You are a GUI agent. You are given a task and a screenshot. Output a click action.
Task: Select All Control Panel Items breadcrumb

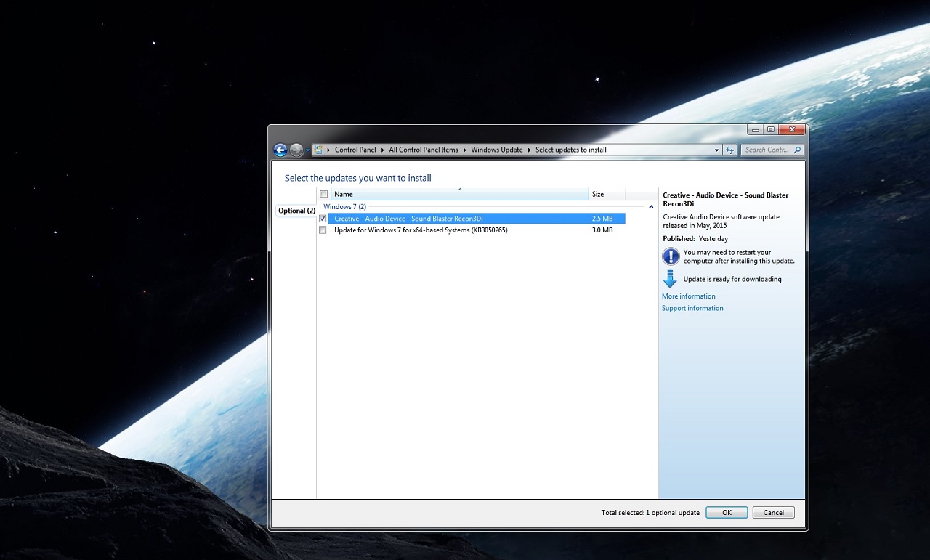pyautogui.click(x=424, y=150)
